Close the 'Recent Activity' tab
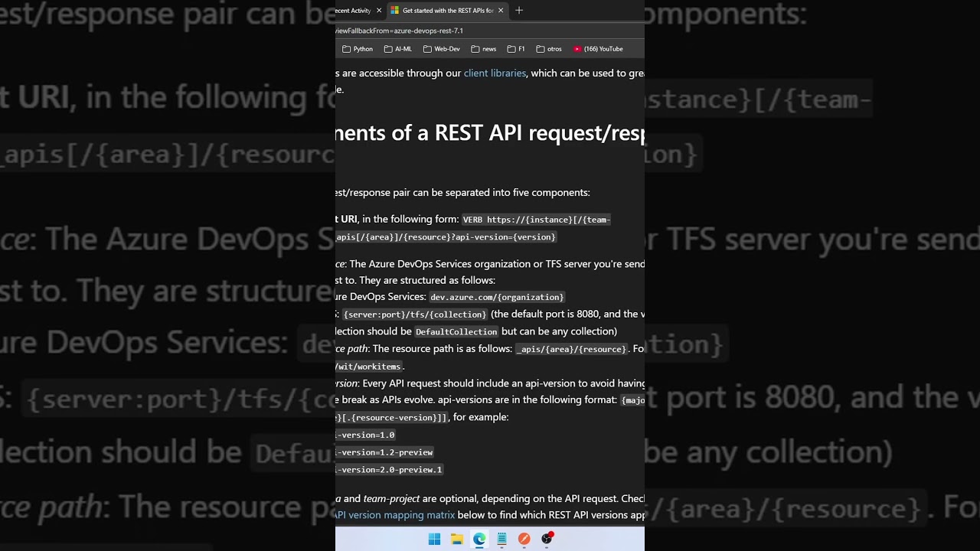The width and height of the screenshot is (980, 551). point(378,11)
